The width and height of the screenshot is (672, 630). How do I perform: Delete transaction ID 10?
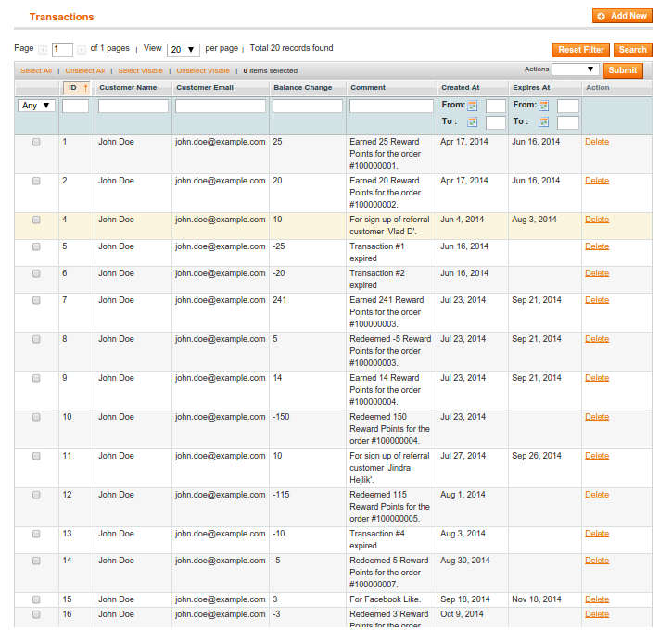(x=597, y=417)
